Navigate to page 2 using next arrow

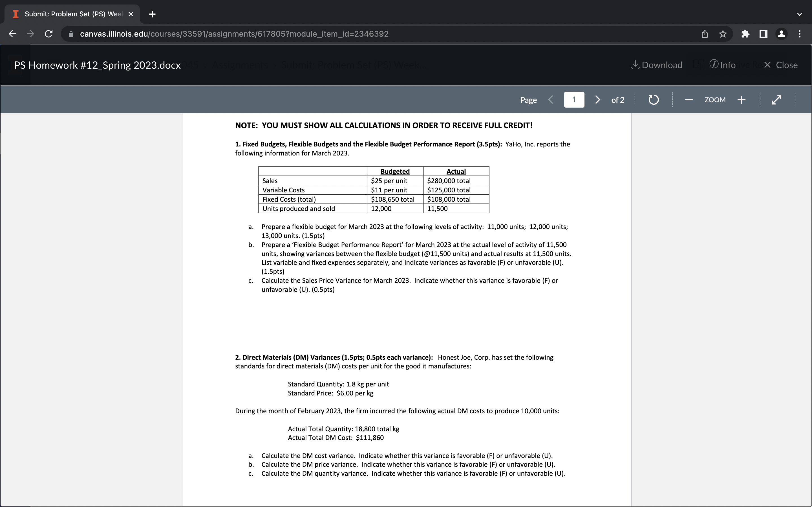(x=597, y=99)
